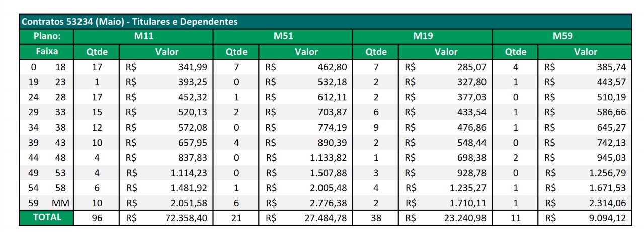Image resolution: width=644 pixels, height=232 pixels.
Task: Click the value 341,99 in the first row
Action: [192, 67]
